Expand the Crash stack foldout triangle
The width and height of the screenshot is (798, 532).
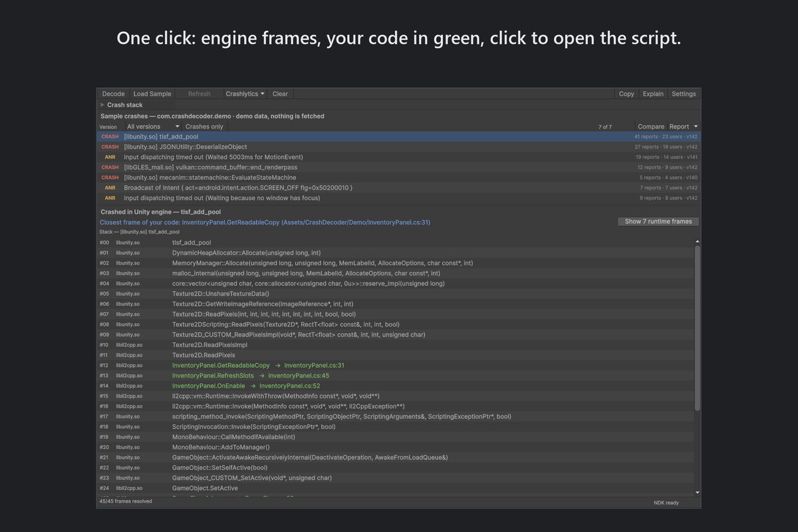tap(102, 105)
